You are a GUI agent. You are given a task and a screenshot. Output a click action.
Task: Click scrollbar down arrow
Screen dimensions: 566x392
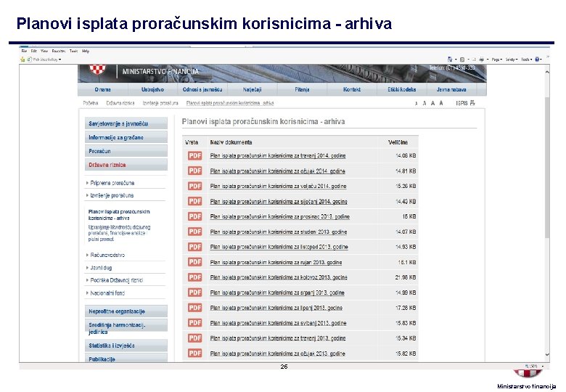547,355
